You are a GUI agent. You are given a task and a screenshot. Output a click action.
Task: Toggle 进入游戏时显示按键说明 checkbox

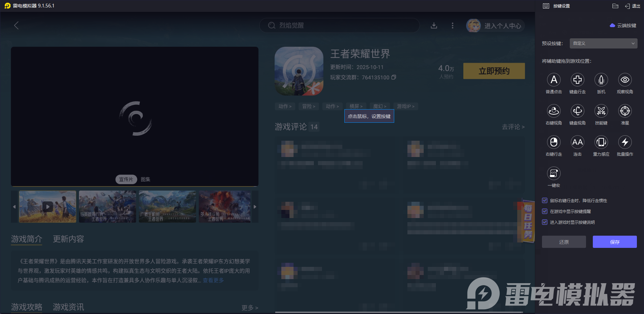[545, 222]
